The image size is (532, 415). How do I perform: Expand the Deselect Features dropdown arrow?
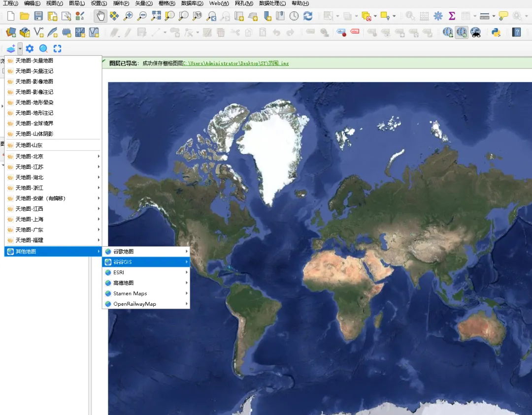click(375, 16)
